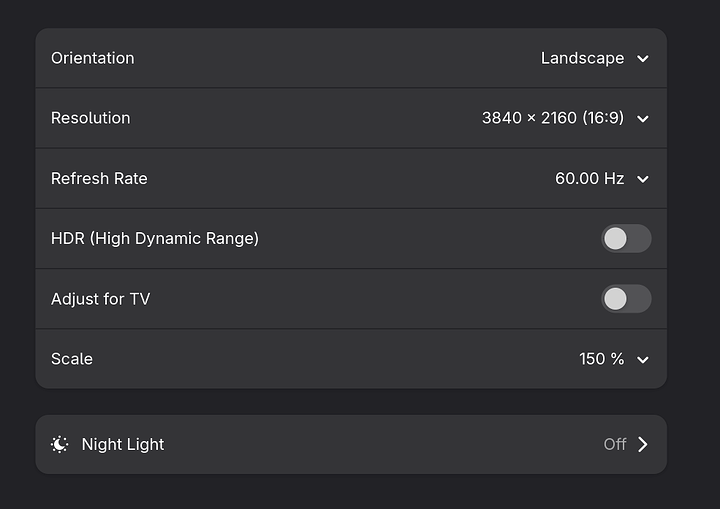This screenshot has width=720, height=509.
Task: Click the Orientation row label
Action: click(92, 58)
